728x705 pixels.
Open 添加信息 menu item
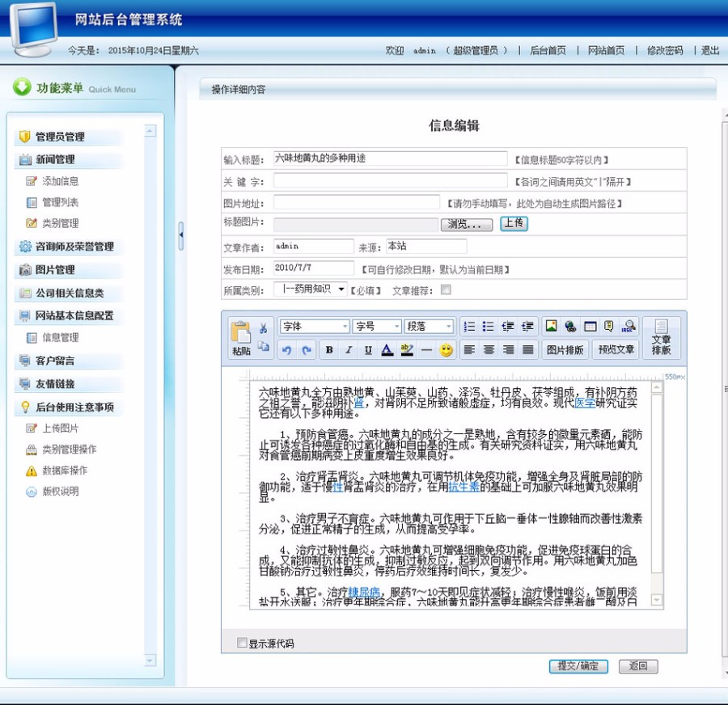(x=61, y=181)
